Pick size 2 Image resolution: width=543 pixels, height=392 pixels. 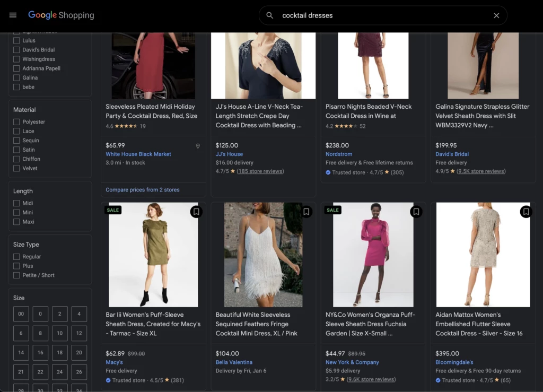60,314
